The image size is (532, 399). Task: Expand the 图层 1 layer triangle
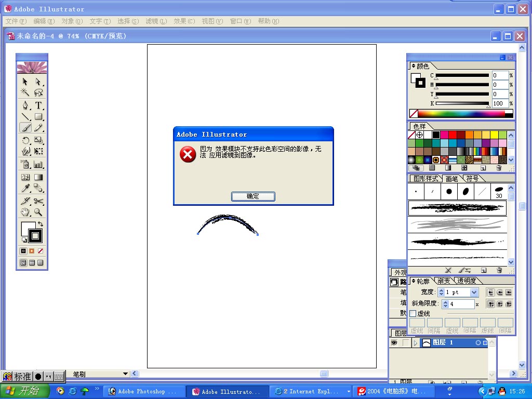pos(415,343)
